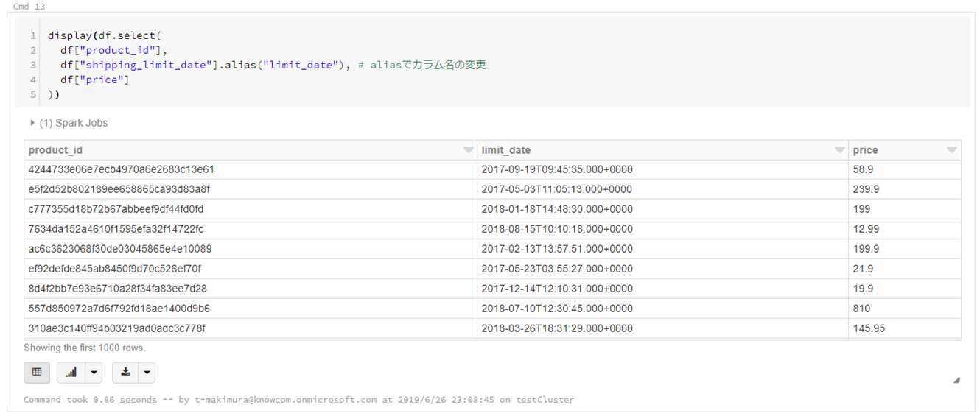Open price column sort arrow
This screenshot has width=980, height=416.
pos(951,150)
